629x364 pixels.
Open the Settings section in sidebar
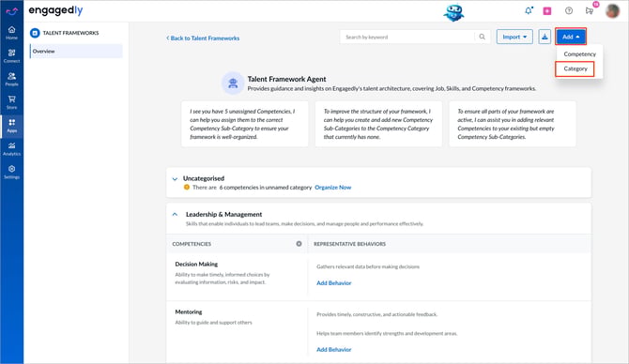click(x=11, y=172)
